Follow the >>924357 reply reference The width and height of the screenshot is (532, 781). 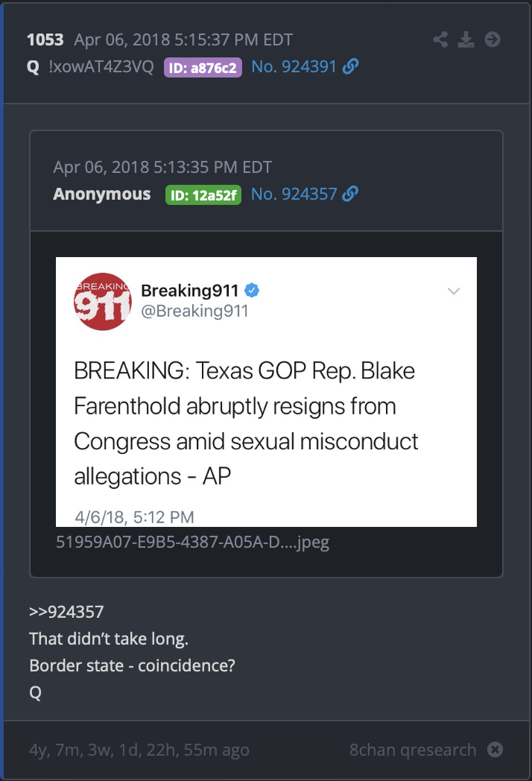[x=66, y=613]
